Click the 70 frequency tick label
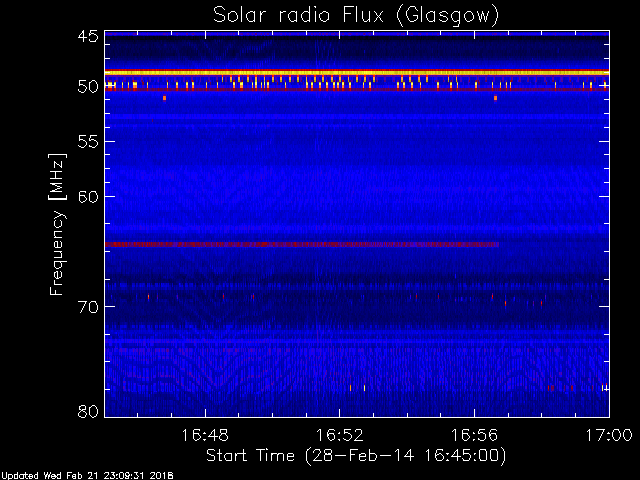The image size is (640, 480). (x=88, y=307)
